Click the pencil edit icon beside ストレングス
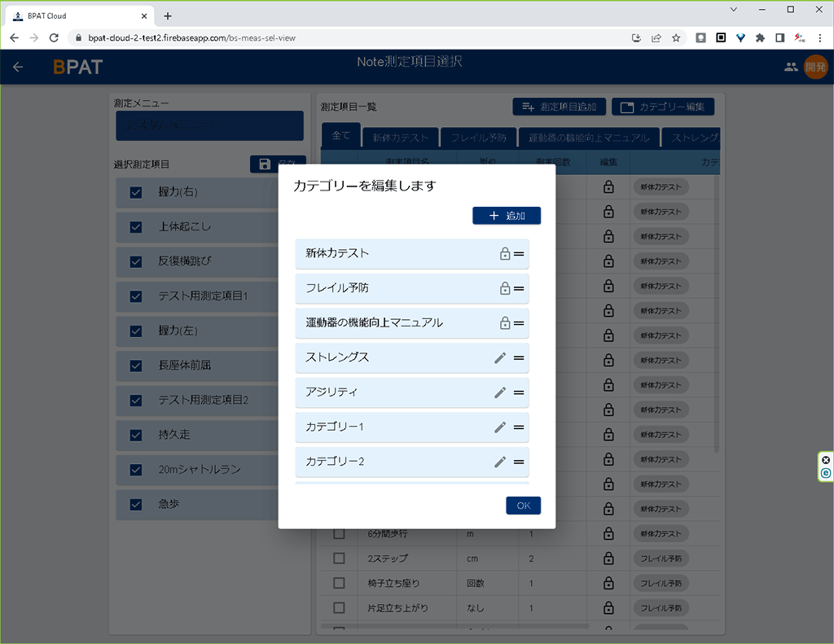Screen dimensions: 834x644 [x=500, y=359]
